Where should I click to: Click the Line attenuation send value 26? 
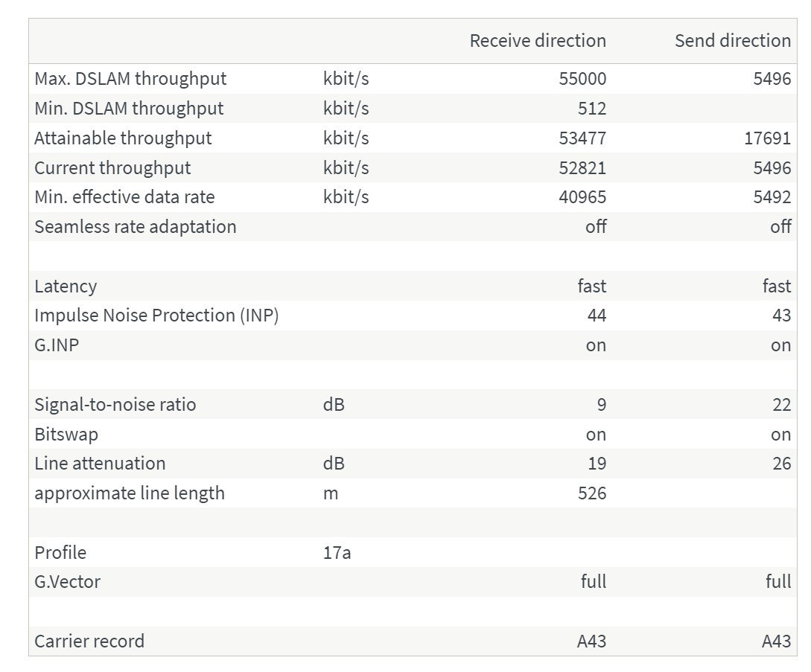tap(781, 463)
